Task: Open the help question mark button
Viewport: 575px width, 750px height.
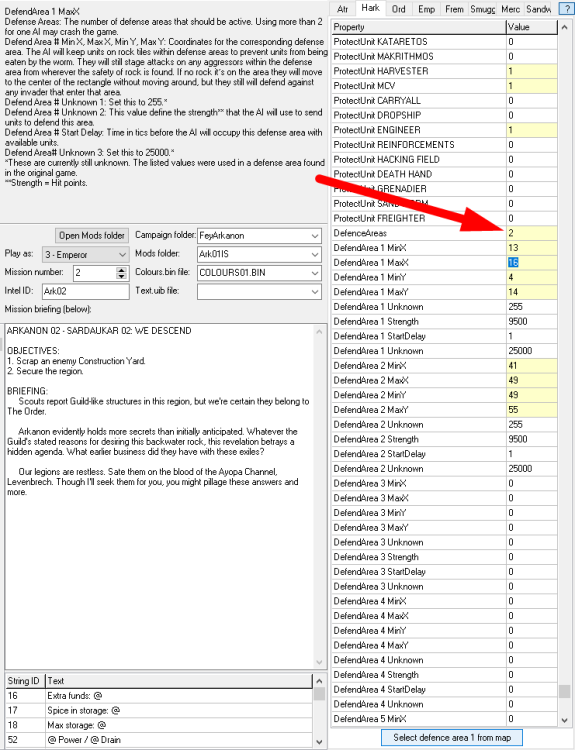Action: 567,9
